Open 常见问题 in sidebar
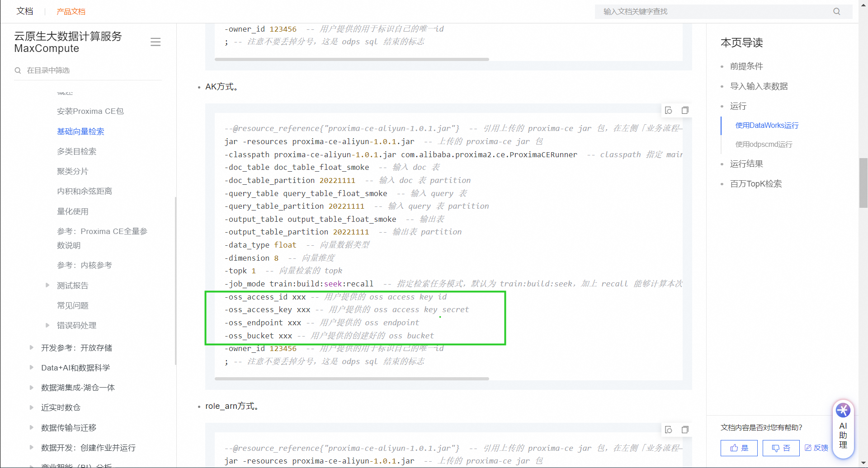This screenshot has height=468, width=868. pos(73,305)
